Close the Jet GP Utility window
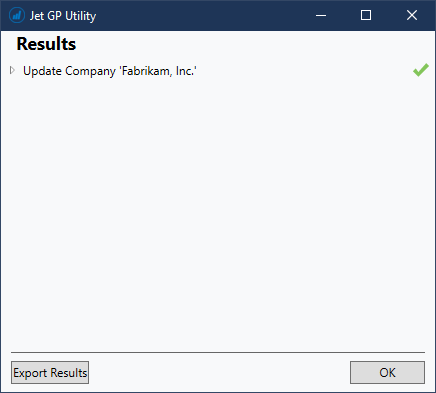 coord(412,15)
